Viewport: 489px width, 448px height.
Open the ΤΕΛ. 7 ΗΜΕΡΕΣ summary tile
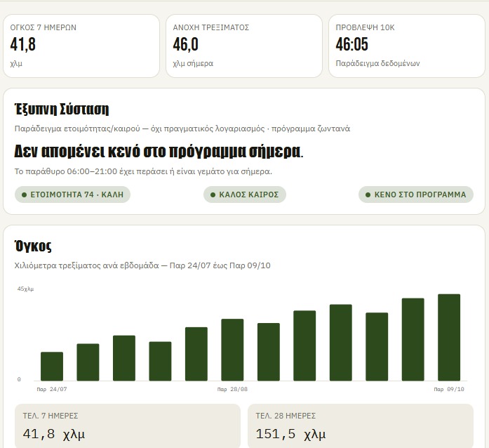[x=128, y=426]
